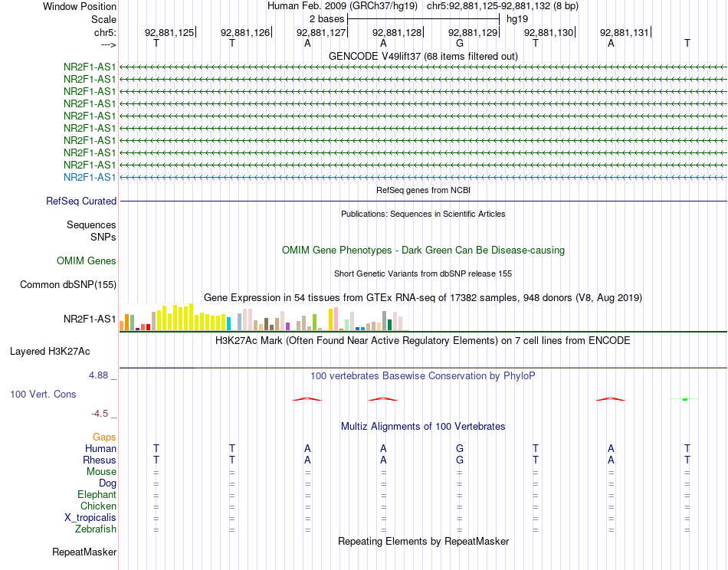Click the purple bar in the GTEx expression chart
Image resolution: width=728 pixels, height=570 pixels.
point(288,326)
